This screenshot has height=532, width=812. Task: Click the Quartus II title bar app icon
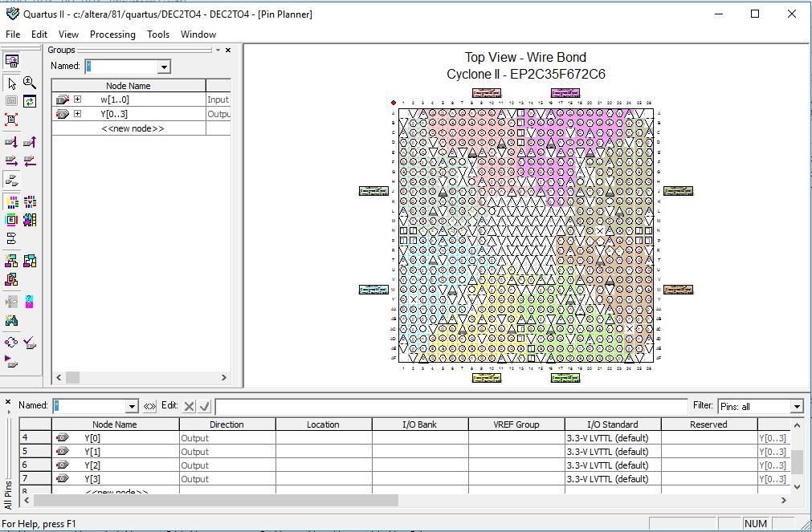[x=12, y=14]
